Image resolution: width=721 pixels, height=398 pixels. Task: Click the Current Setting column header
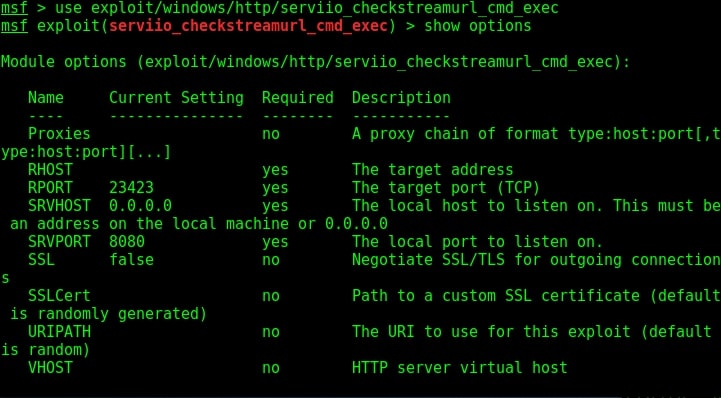[x=176, y=97]
